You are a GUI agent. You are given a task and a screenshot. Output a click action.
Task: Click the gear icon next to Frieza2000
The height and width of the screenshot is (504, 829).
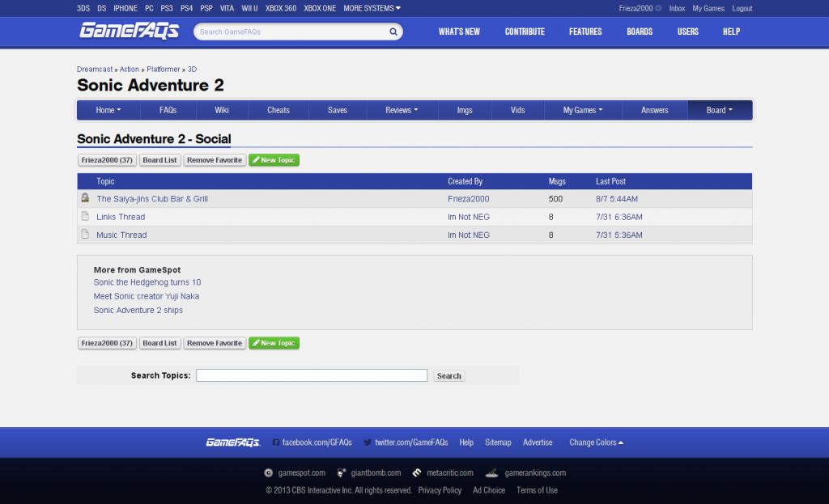tap(658, 8)
